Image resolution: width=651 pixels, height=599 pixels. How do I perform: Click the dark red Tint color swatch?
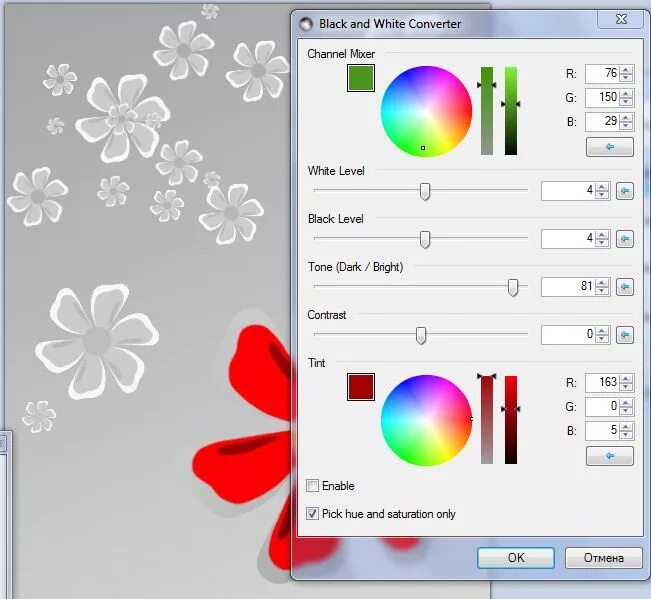[x=361, y=387]
